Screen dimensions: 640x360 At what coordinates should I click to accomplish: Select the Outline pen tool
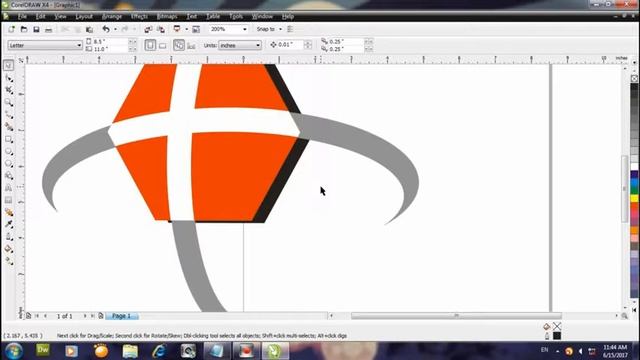click(x=9, y=236)
